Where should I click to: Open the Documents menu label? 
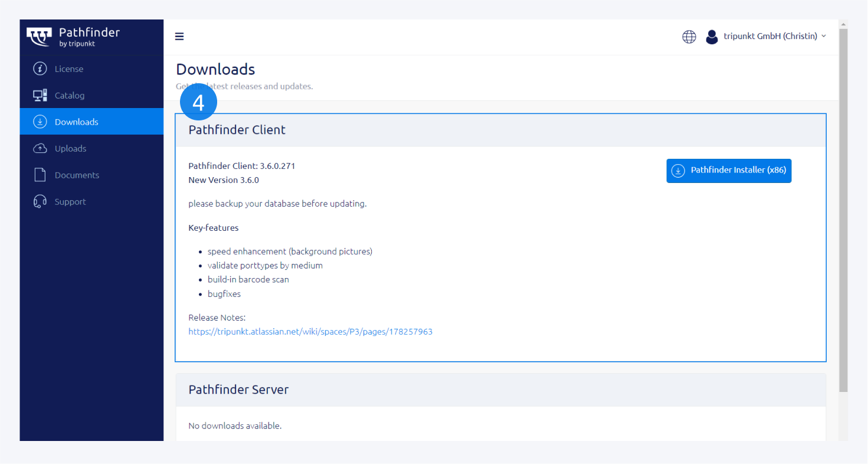77,175
